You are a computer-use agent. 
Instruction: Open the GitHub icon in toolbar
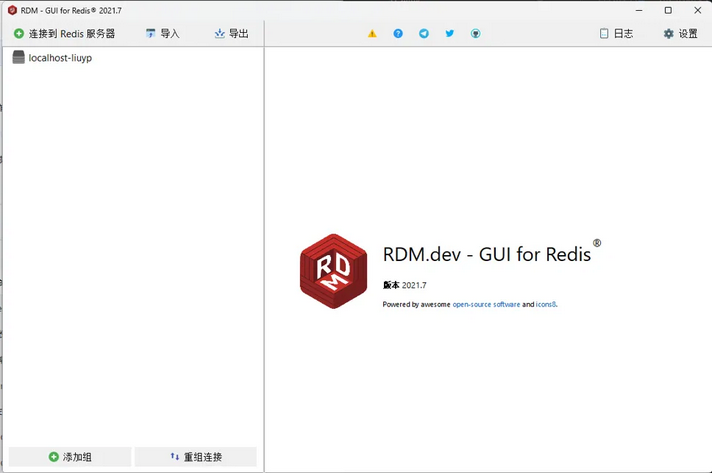coord(476,33)
